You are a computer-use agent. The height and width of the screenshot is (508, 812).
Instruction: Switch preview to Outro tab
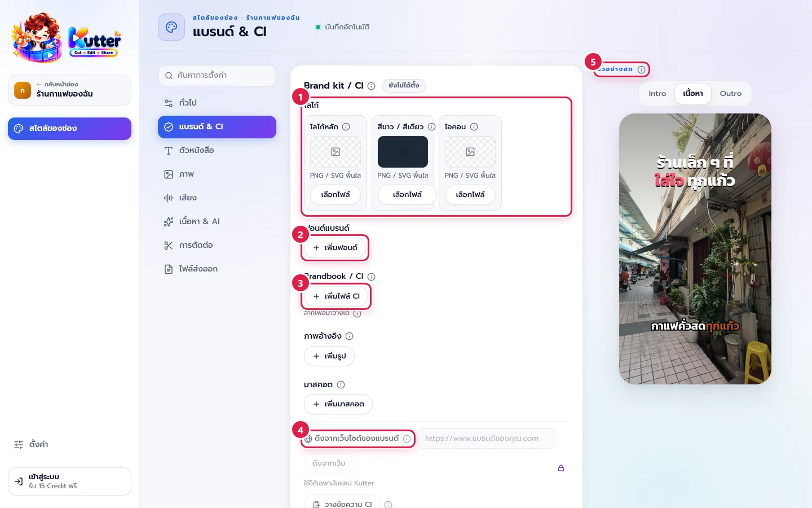[x=731, y=94]
